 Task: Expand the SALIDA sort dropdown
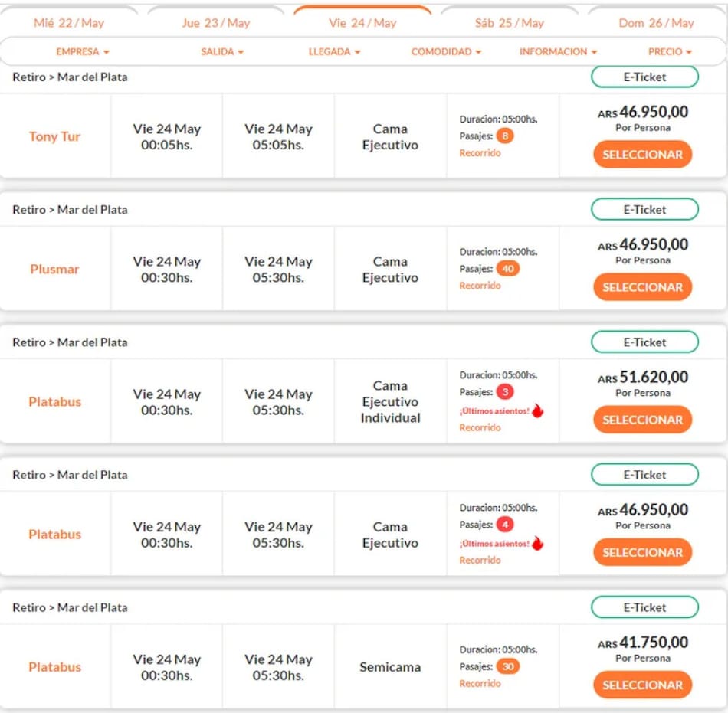[222, 51]
